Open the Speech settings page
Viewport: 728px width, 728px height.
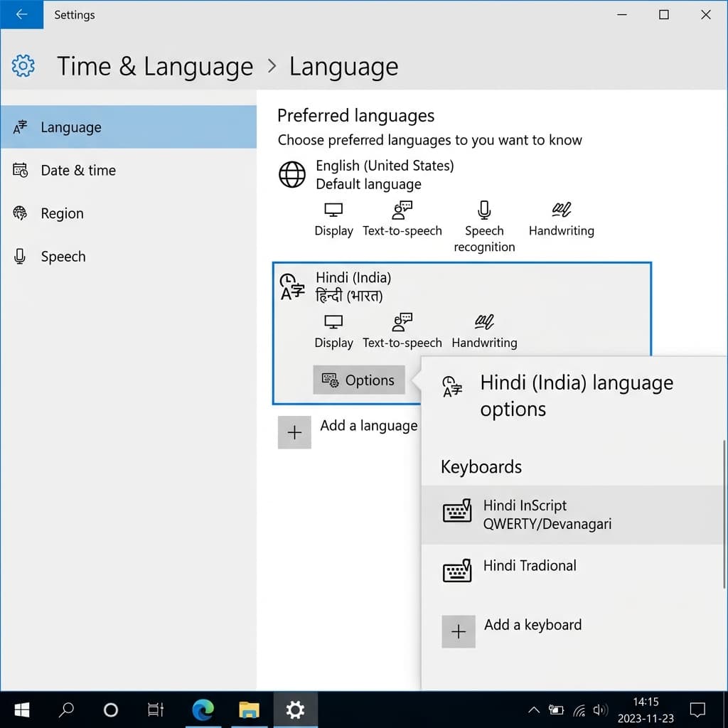pyautogui.click(x=128, y=256)
